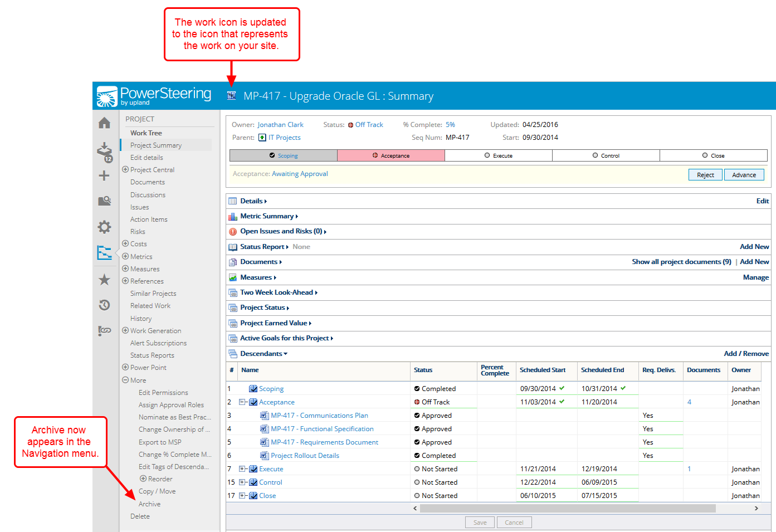776x532 pixels.
Task: Click the Awaiting Approval link
Action: pos(300,174)
